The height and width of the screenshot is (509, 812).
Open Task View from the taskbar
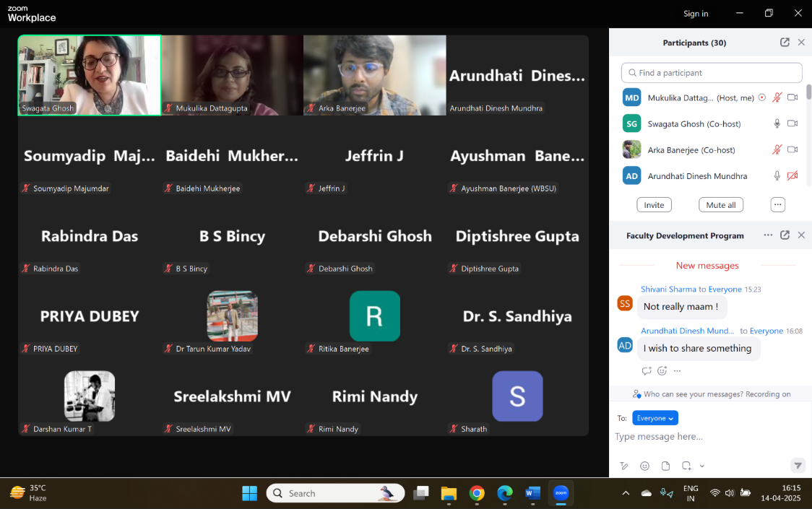pos(420,493)
